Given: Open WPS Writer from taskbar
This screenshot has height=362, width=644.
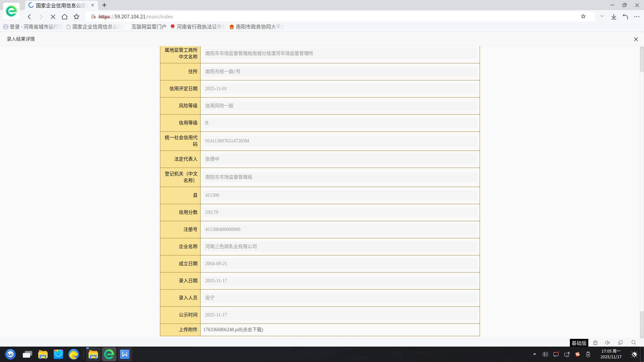Looking at the screenshot, I should pyautogui.click(x=125, y=354).
